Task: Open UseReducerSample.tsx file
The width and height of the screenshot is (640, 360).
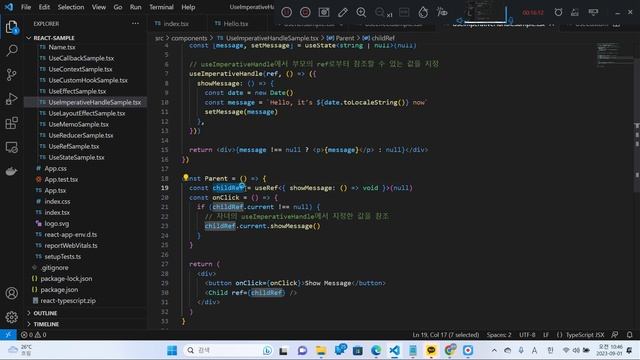Action: click(81, 136)
